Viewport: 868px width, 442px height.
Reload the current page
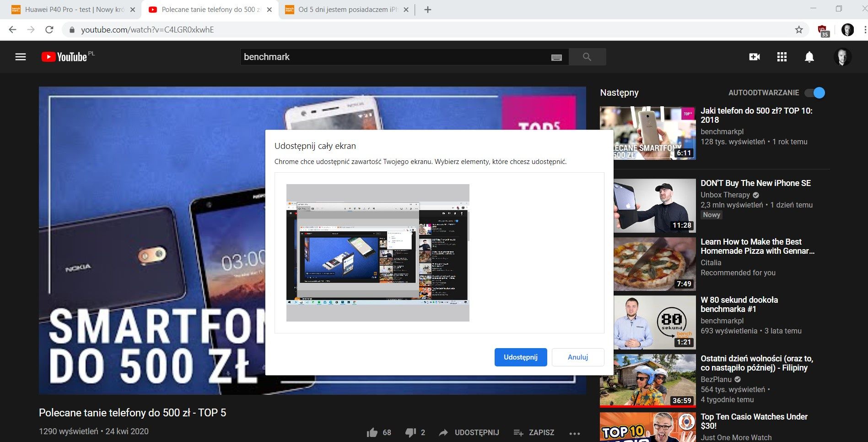(x=49, y=30)
